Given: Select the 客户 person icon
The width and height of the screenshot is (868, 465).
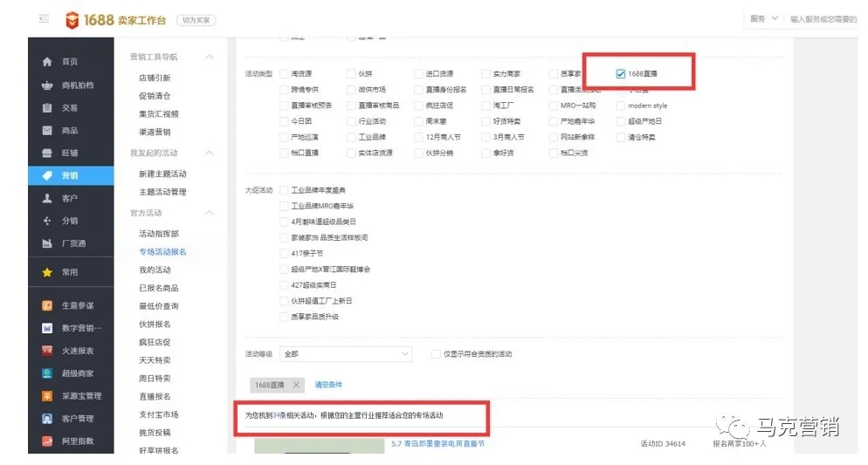Looking at the screenshot, I should pos(47,199).
